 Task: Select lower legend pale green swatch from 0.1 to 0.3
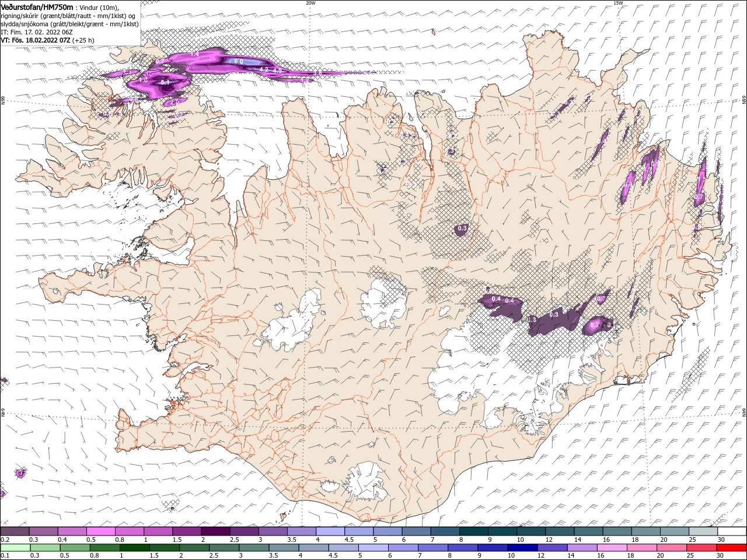tap(15, 548)
